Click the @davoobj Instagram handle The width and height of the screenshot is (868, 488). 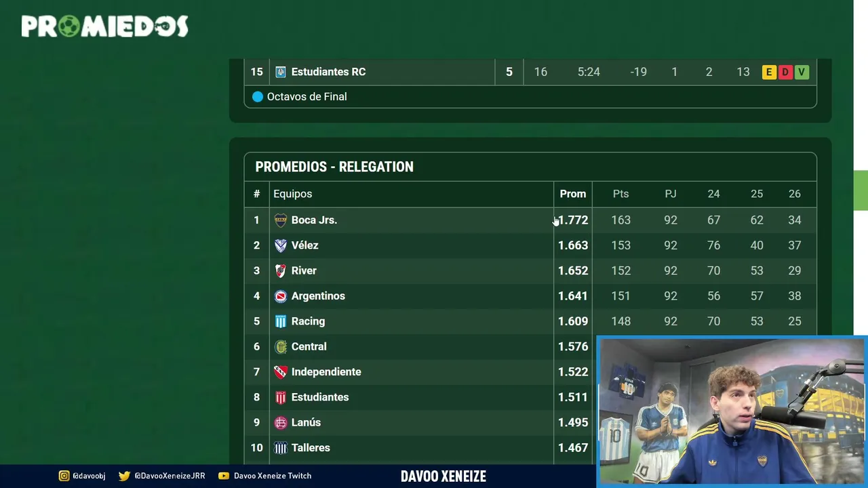(x=89, y=476)
